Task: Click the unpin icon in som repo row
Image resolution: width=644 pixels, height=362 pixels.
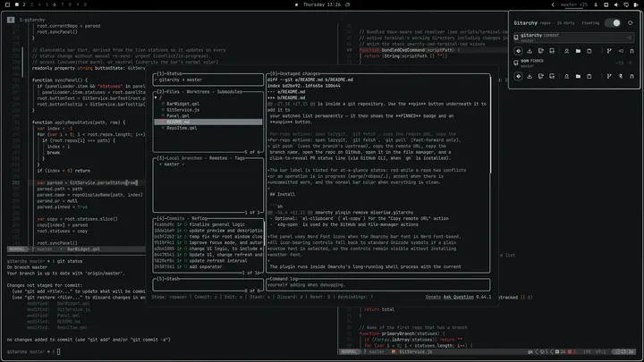Action: pyautogui.click(x=621, y=76)
